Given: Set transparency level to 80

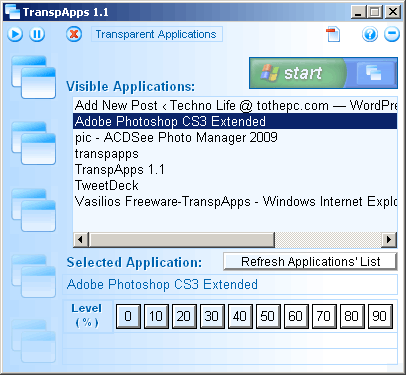Looking at the screenshot, I should point(352,316).
